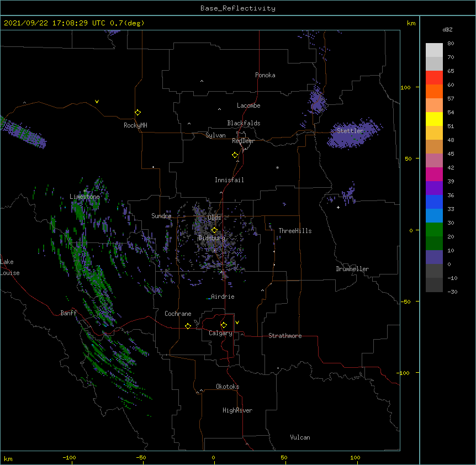Click the yellow V marker northwest of RockyMH

pyautogui.click(x=97, y=102)
